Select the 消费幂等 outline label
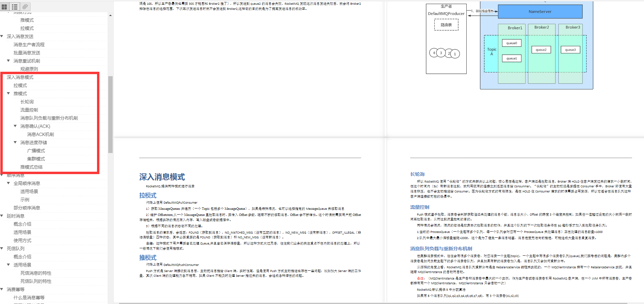 pyautogui.click(x=16, y=289)
